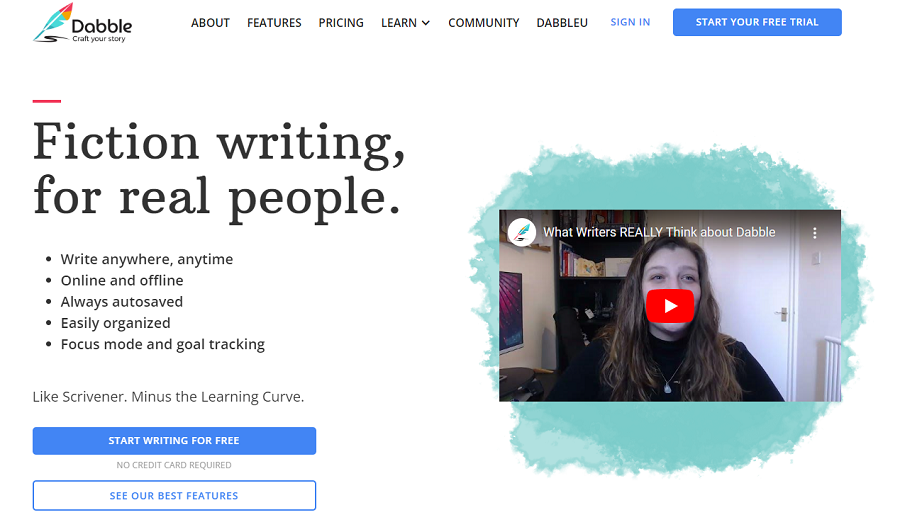This screenshot has height=527, width=900.
Task: Click the 'NO CREDIT CARD REQUIRED' note
Action: coord(174,465)
